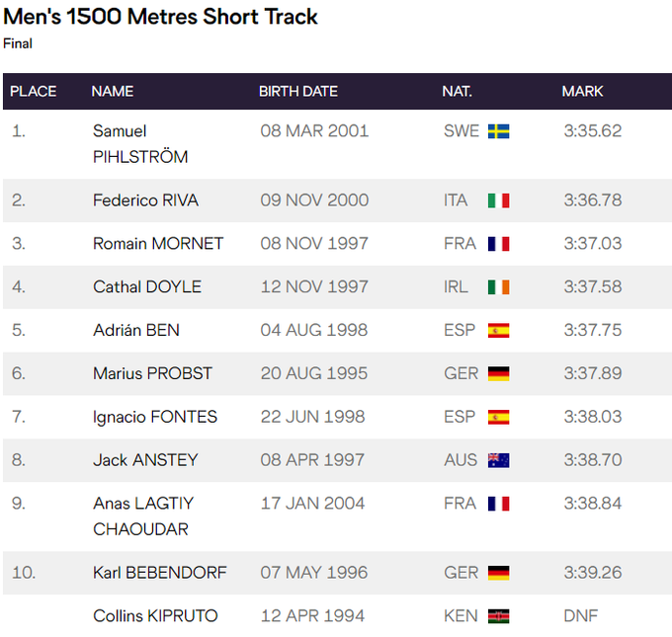Image resolution: width=672 pixels, height=637 pixels.
Task: Click the NAME column header
Action: coord(112,92)
